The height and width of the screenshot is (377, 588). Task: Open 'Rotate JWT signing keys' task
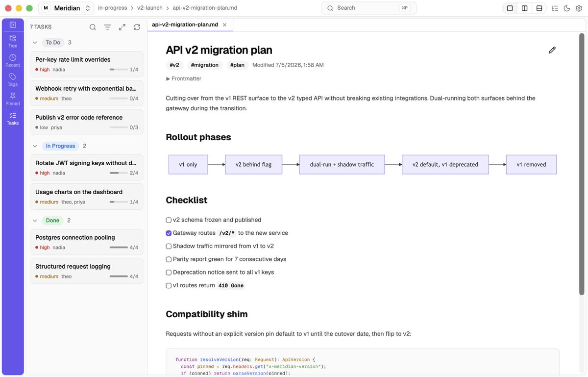click(87, 168)
